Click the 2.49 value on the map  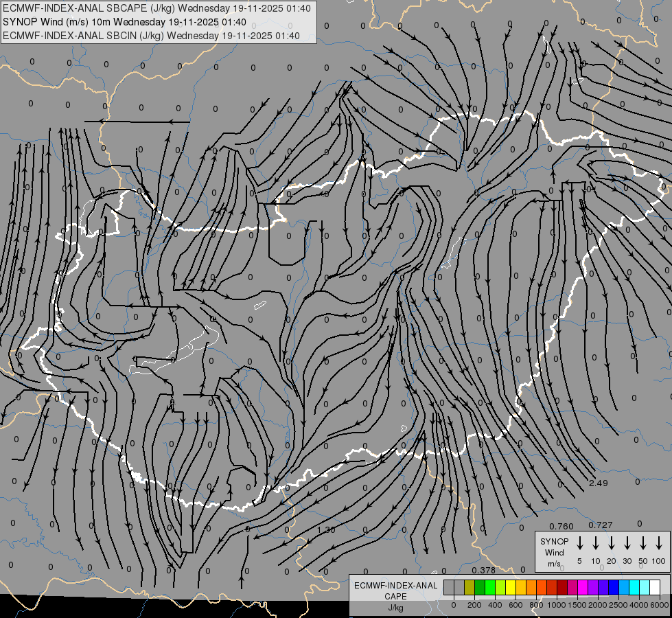(599, 483)
